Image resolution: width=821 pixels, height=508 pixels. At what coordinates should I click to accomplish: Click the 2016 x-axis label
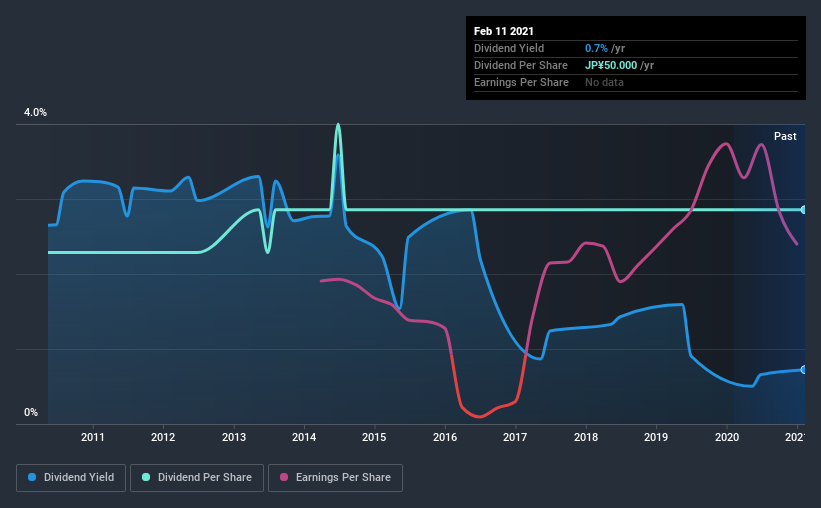[445, 437]
